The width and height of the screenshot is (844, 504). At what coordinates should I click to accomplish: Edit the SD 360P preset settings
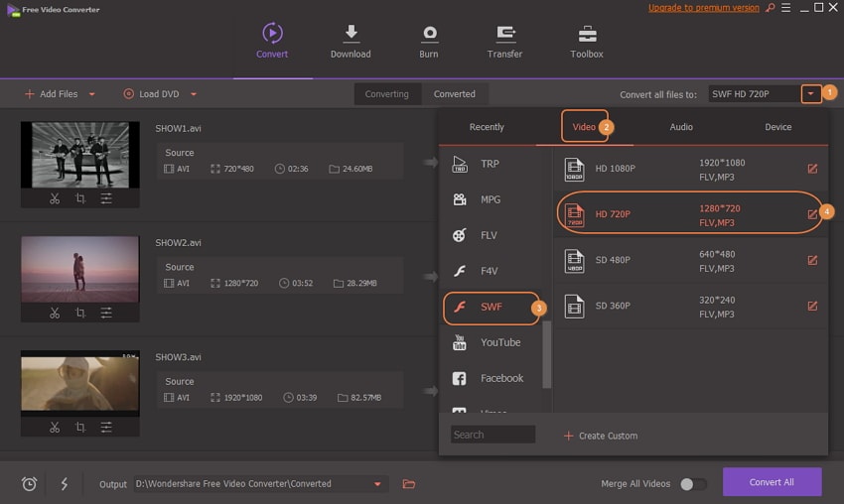tap(812, 306)
